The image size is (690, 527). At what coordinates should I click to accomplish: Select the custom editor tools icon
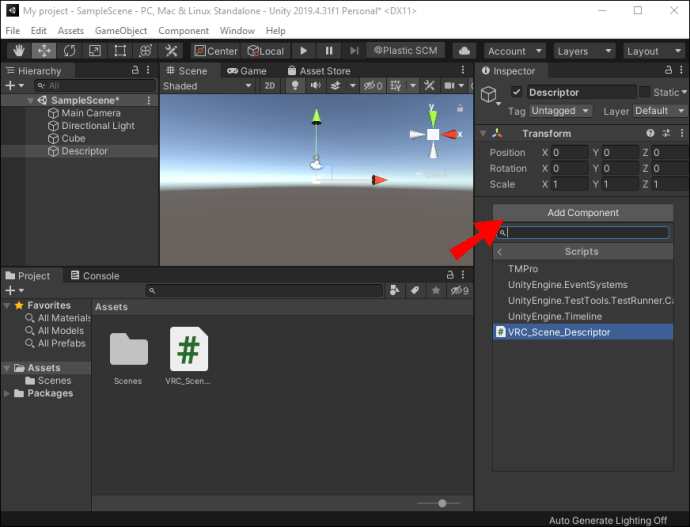pyautogui.click(x=171, y=51)
